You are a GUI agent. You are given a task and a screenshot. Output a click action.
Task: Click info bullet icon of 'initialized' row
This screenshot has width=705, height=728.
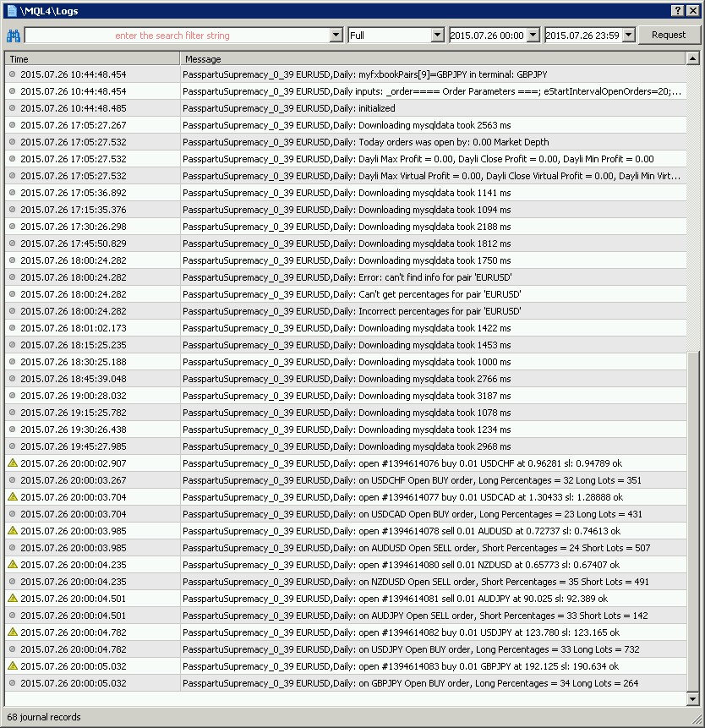click(13, 107)
